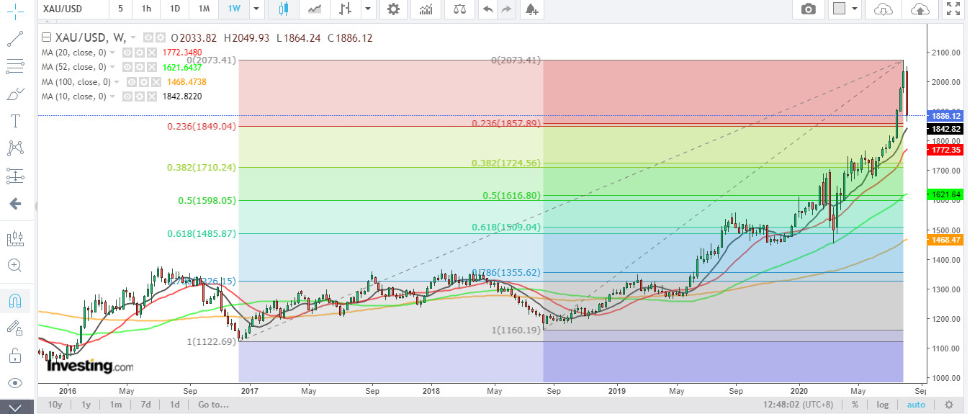Select the 1D timeframe tab

(x=175, y=9)
